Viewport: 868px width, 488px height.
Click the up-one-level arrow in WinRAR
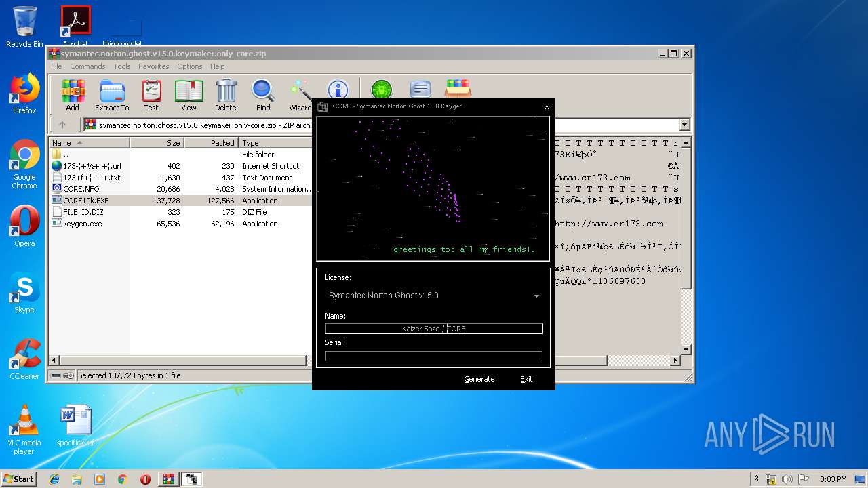point(62,125)
